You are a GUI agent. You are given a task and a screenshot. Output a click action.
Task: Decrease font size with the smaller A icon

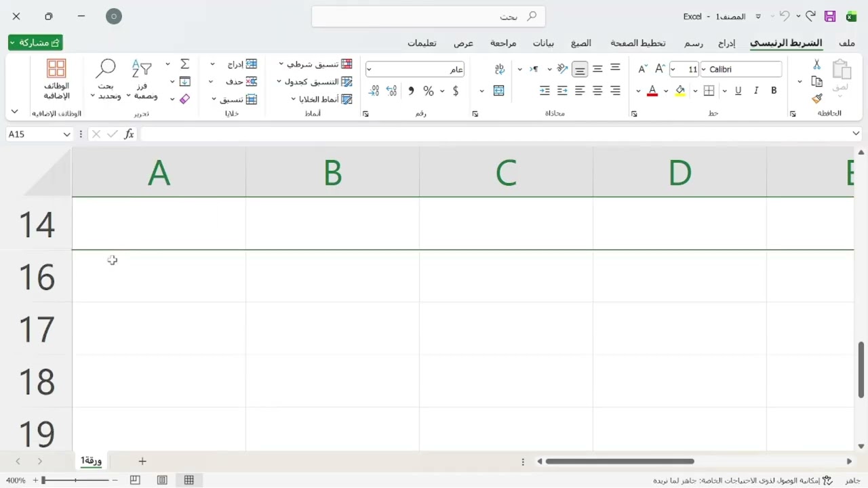pyautogui.click(x=642, y=69)
